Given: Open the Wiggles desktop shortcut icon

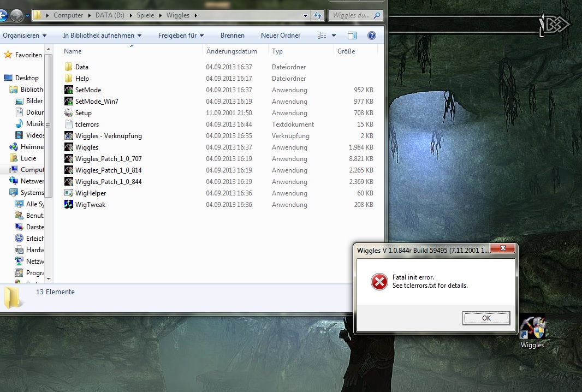Looking at the screenshot, I should pos(532,326).
